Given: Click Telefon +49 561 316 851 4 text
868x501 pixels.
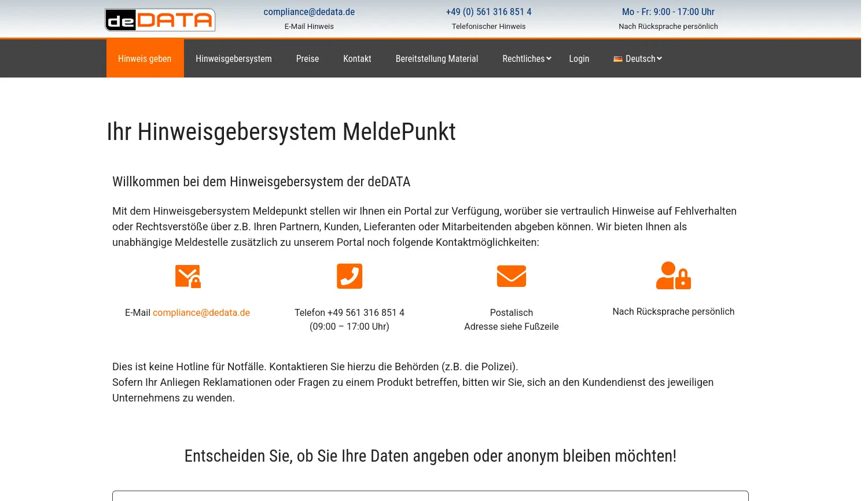Looking at the screenshot, I should [x=349, y=312].
